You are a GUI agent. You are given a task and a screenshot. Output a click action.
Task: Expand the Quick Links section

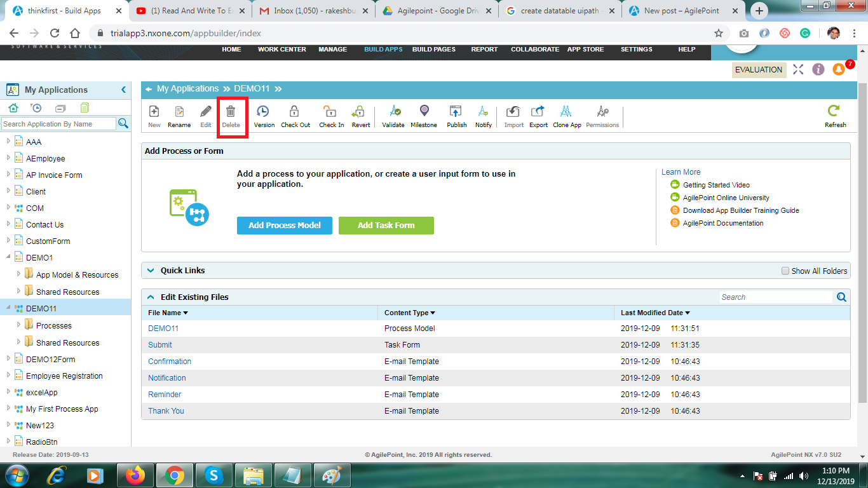[x=151, y=270]
